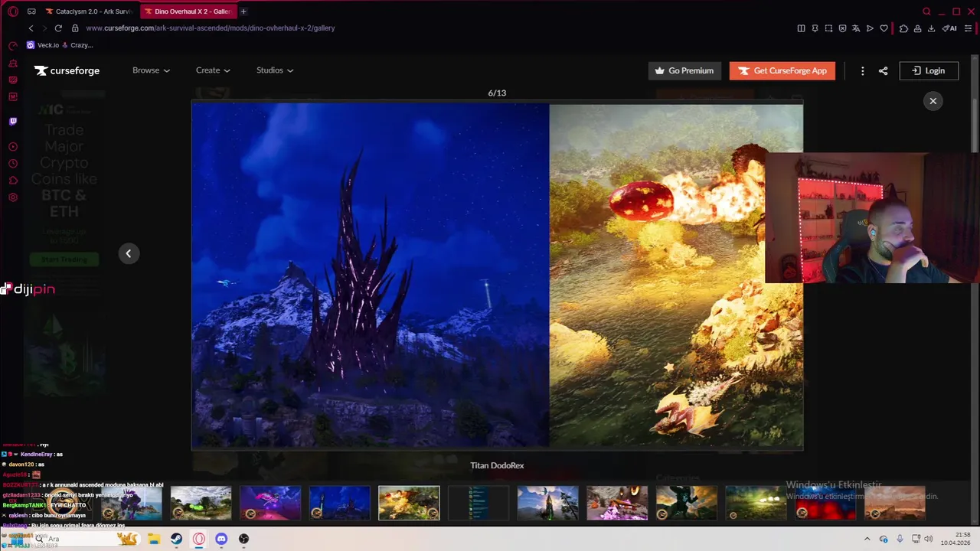Click the CurseForge logo
980x551 pixels.
tap(67, 70)
